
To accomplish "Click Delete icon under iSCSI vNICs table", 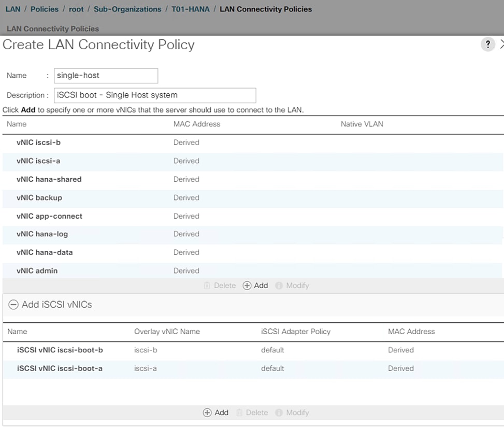I will tap(239, 412).
